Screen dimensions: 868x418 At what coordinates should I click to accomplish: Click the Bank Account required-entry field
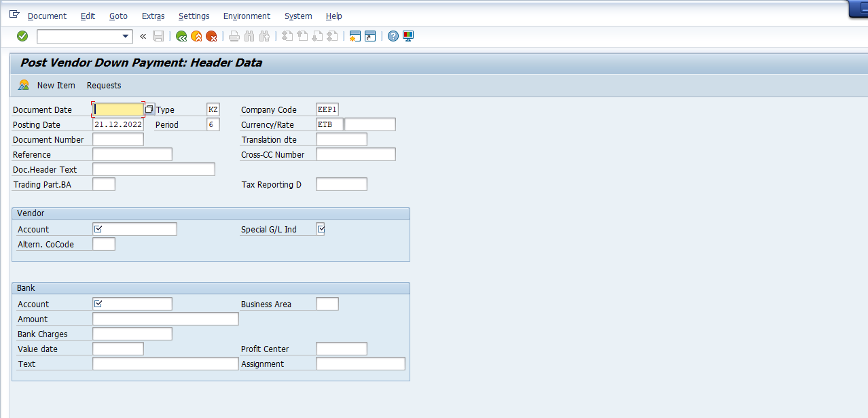(x=132, y=304)
